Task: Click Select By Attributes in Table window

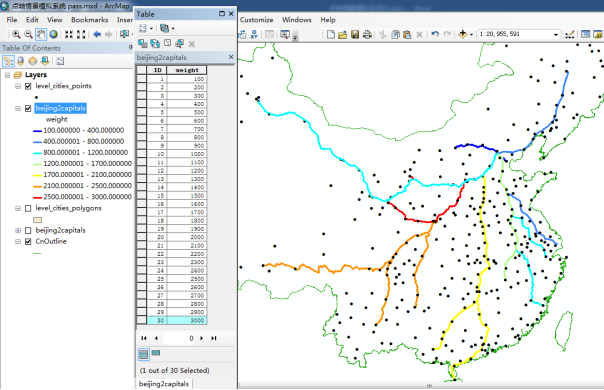Action: [x=143, y=44]
